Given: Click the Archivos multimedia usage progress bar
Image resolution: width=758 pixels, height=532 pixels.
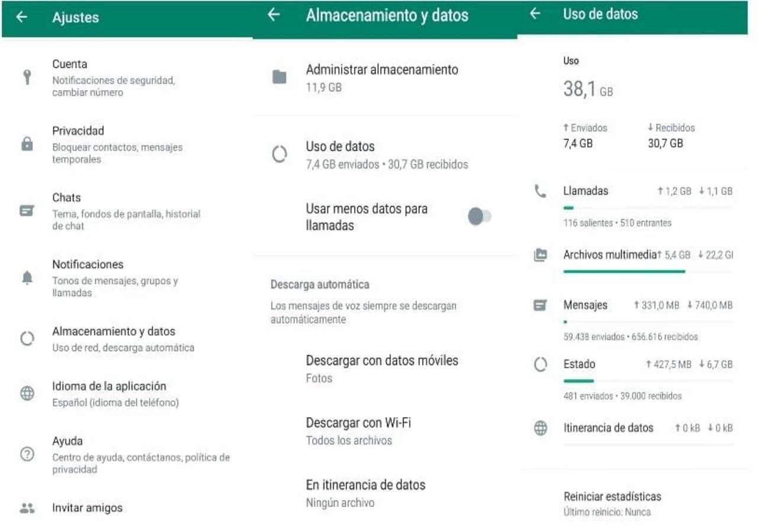Looking at the screenshot, I should 625,270.
